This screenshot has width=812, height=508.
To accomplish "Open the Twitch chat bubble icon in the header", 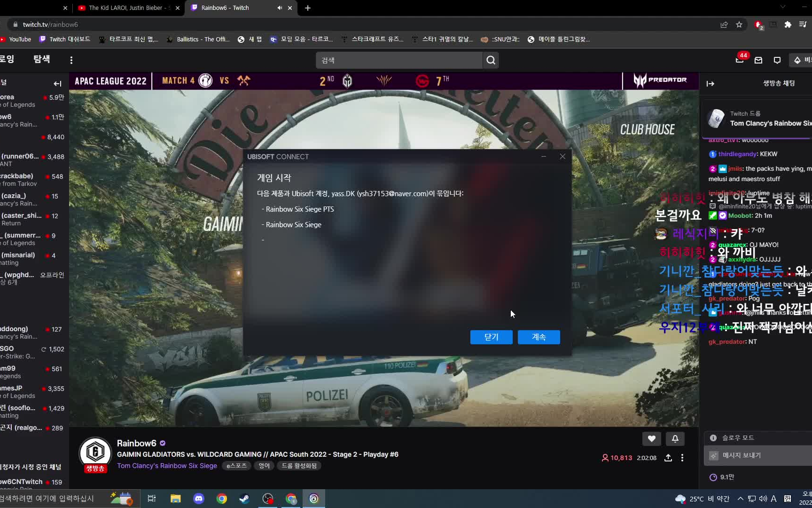I will click(x=777, y=60).
